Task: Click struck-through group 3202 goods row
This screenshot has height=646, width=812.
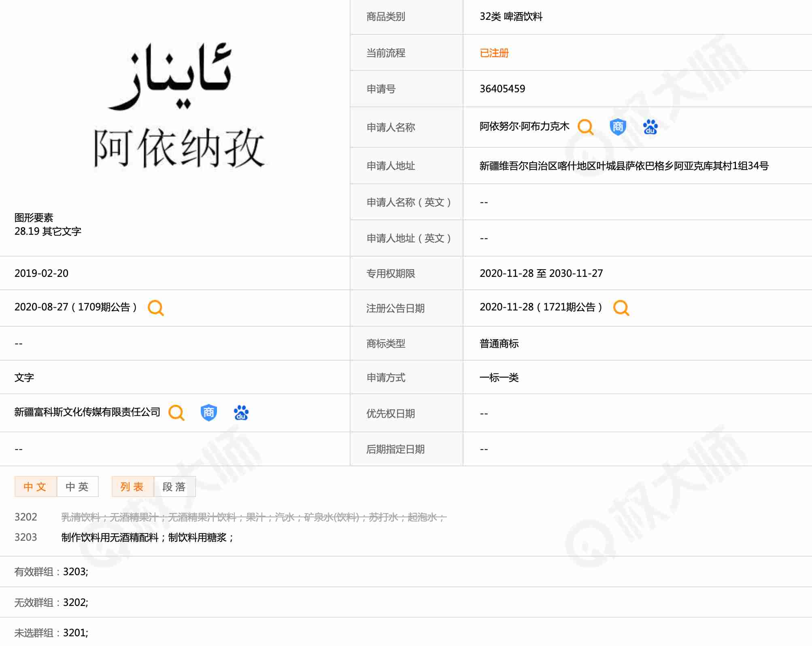Action: (253, 517)
